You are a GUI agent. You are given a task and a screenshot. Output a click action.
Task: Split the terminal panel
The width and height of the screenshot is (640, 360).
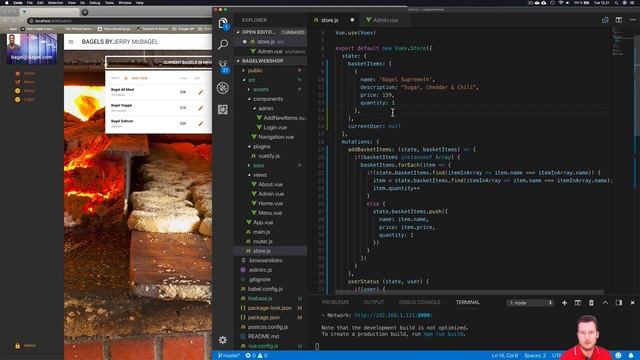click(x=578, y=303)
